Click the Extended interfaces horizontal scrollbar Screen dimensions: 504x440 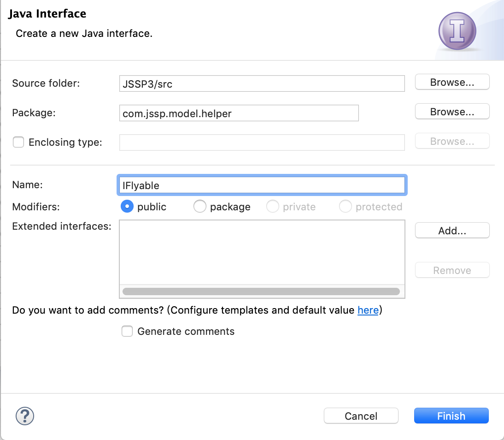pyautogui.click(x=261, y=291)
